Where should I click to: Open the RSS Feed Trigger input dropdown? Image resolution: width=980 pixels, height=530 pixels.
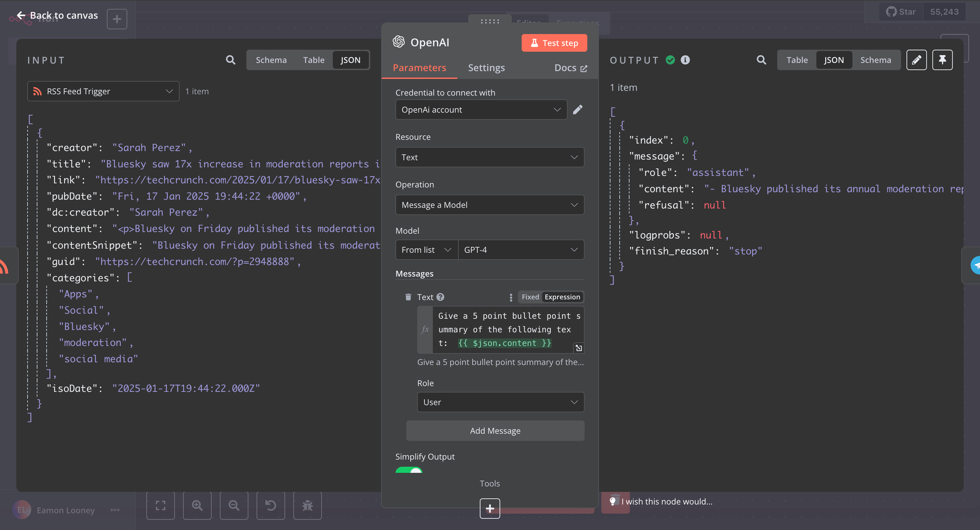pos(103,91)
